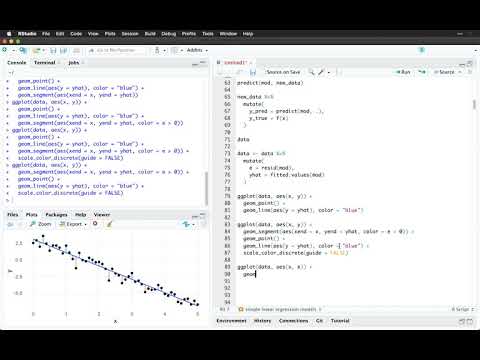
Task: Open the New File dropdown arrow
Action: pyautogui.click(x=14, y=50)
